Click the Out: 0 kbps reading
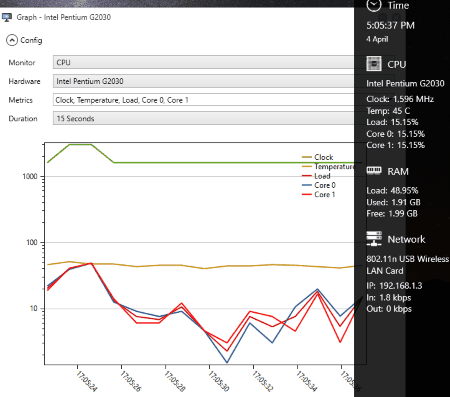This screenshot has height=397, width=450. (x=389, y=309)
